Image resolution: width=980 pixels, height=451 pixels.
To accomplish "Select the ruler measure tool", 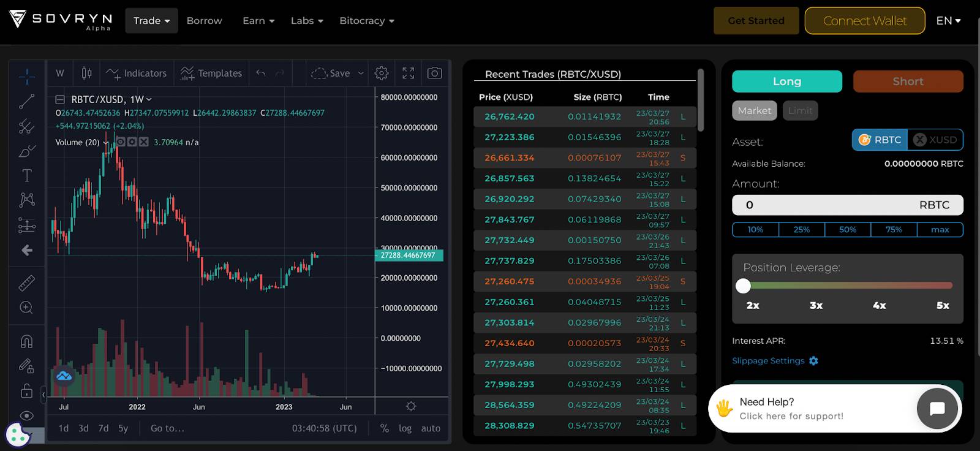I will [x=26, y=283].
